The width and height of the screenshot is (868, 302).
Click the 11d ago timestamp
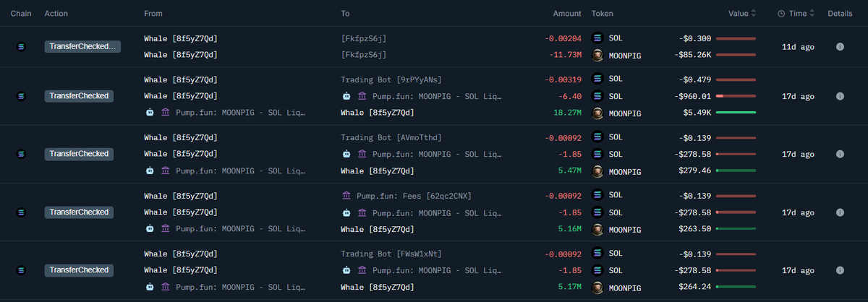click(x=799, y=47)
